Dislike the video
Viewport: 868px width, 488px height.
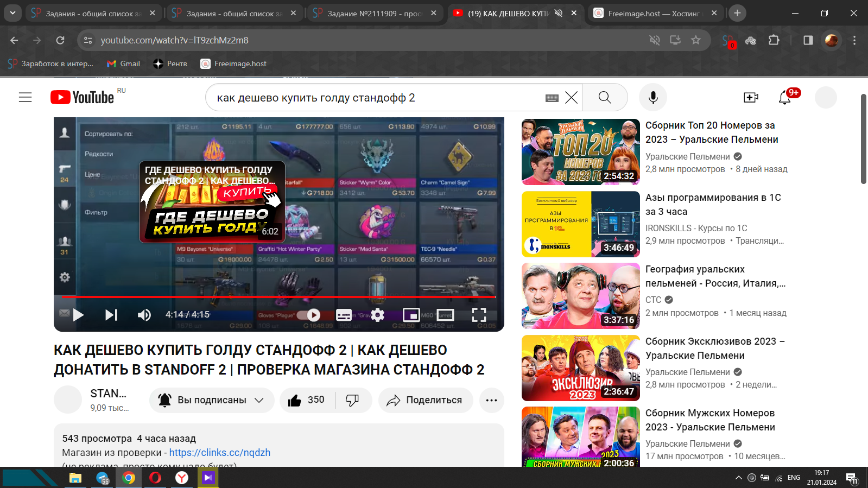[353, 400]
